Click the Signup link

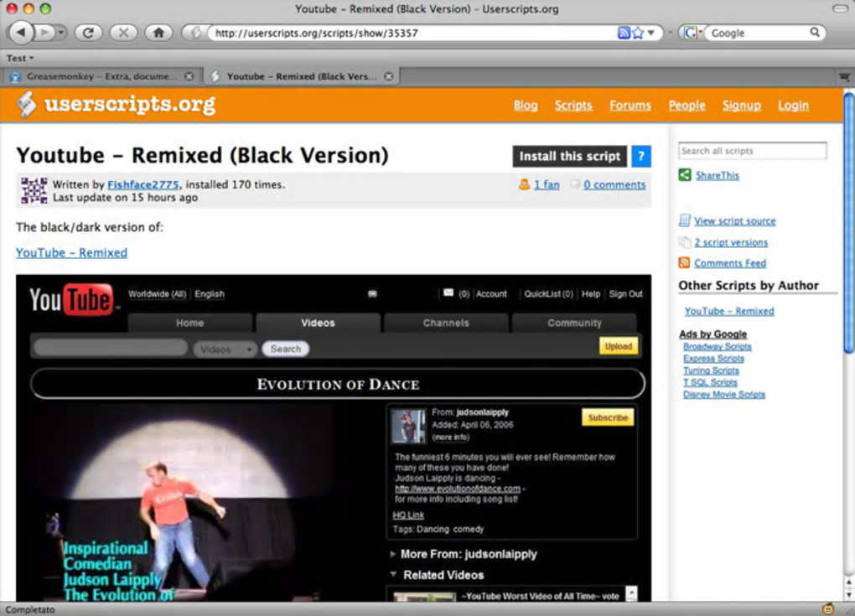pos(742,106)
